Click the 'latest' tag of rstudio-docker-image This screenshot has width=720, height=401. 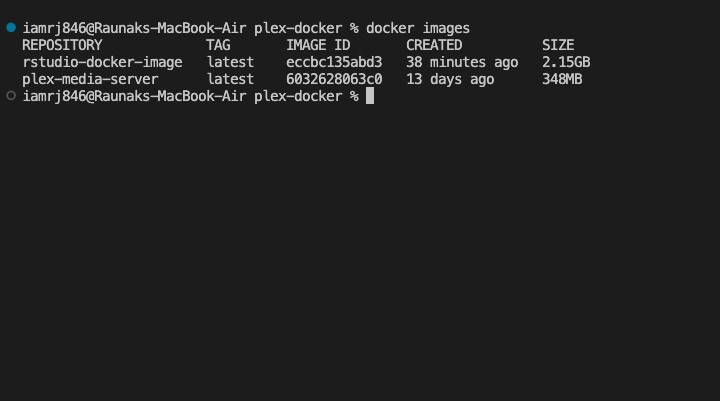[230, 62]
